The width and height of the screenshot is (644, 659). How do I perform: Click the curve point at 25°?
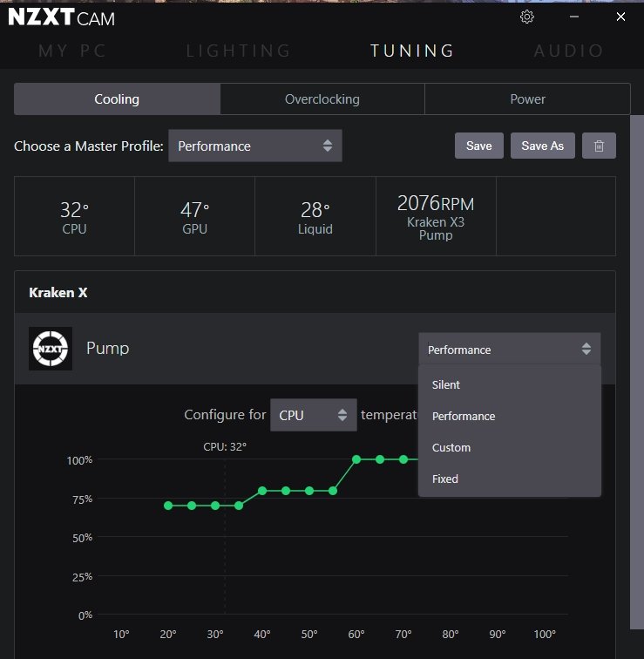coord(192,506)
